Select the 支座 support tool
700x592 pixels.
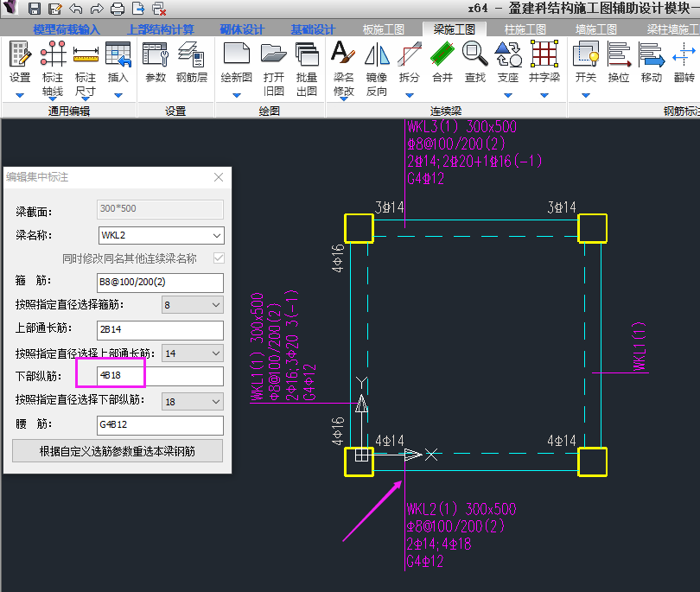click(x=508, y=62)
